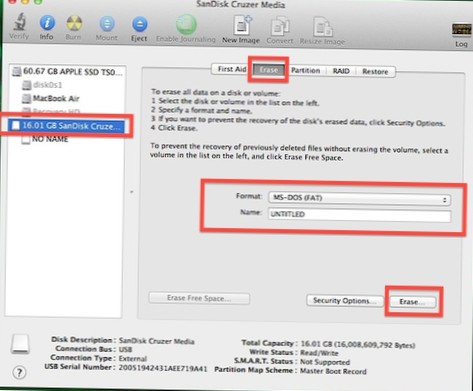
Task: Open disk Info panel
Action: [x=47, y=23]
